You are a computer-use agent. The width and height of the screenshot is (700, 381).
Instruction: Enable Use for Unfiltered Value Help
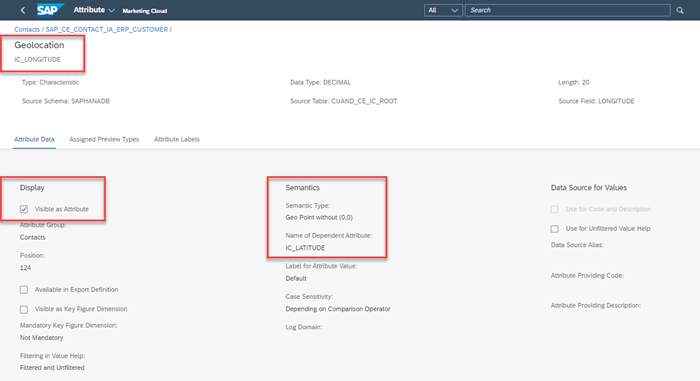click(x=554, y=229)
